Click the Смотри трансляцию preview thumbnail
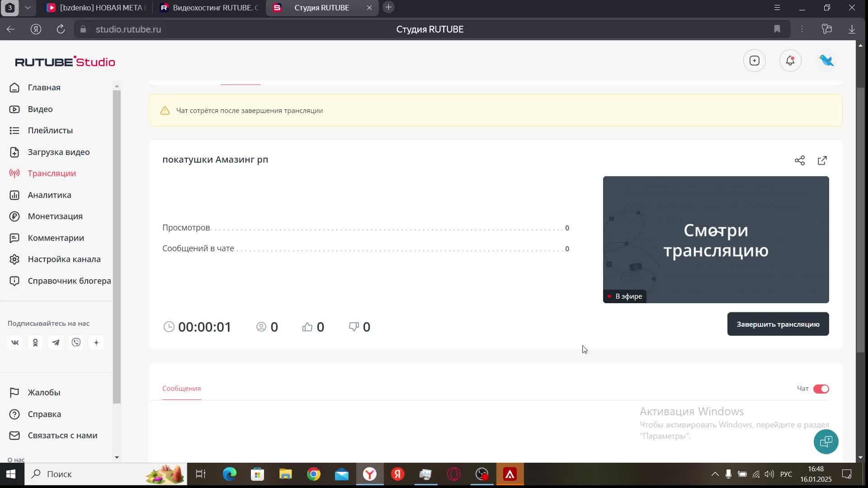The height and width of the screenshot is (488, 868). [716, 239]
